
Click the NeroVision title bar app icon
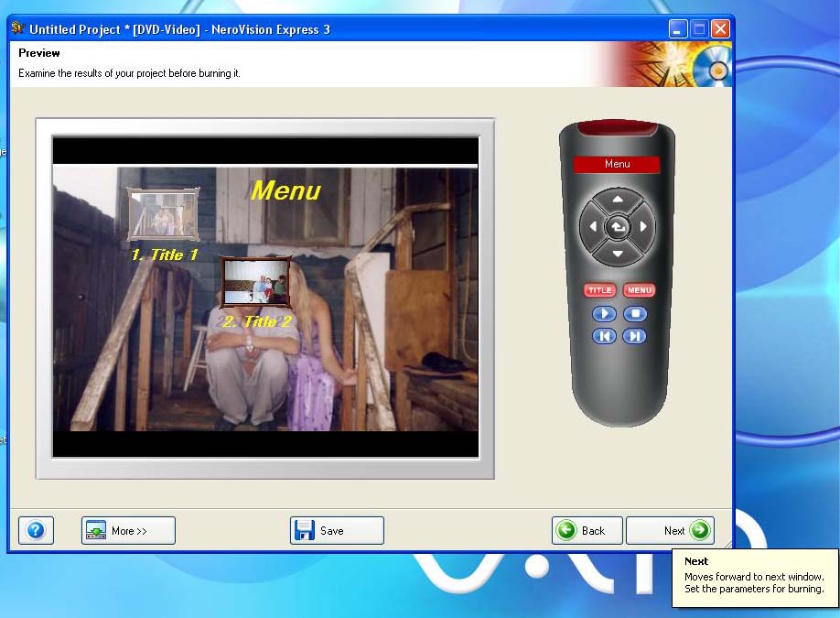[17, 28]
